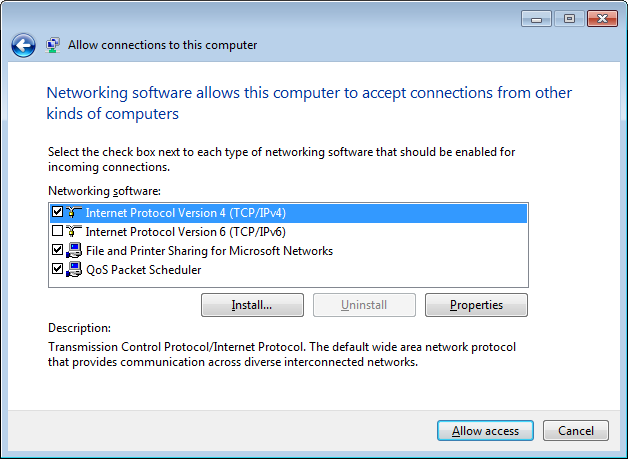Screen dimensions: 628x459
Task: Click the File and Printer Sharing icon
Action: (x=74, y=251)
